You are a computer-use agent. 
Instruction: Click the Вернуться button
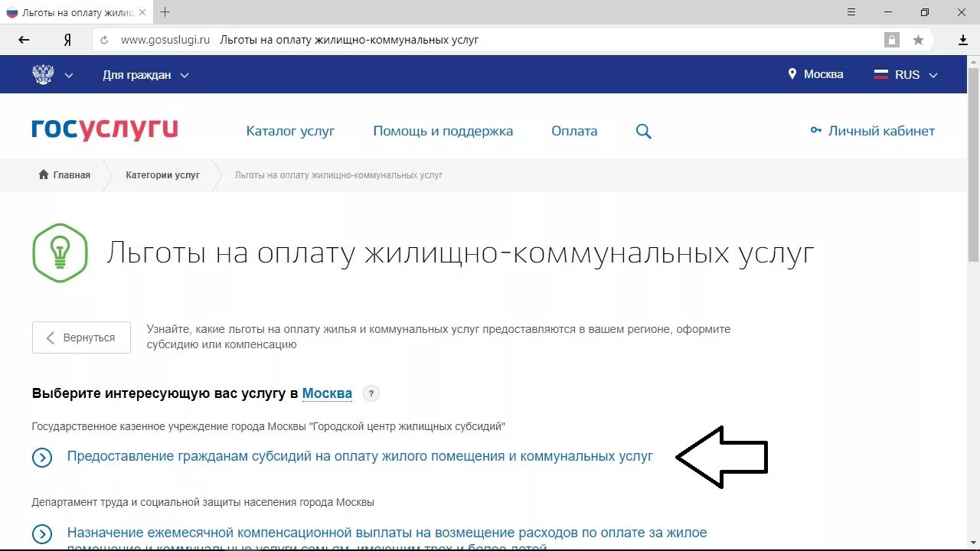coord(81,337)
